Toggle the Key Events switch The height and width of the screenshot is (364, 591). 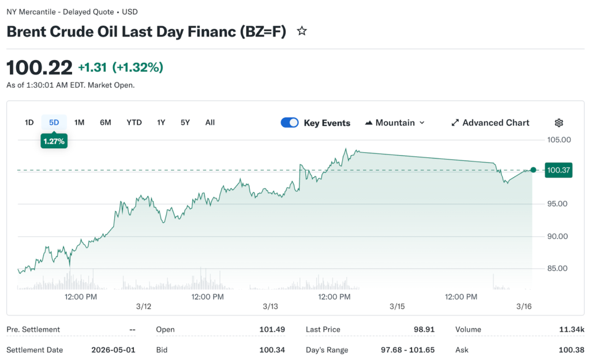[x=290, y=123]
